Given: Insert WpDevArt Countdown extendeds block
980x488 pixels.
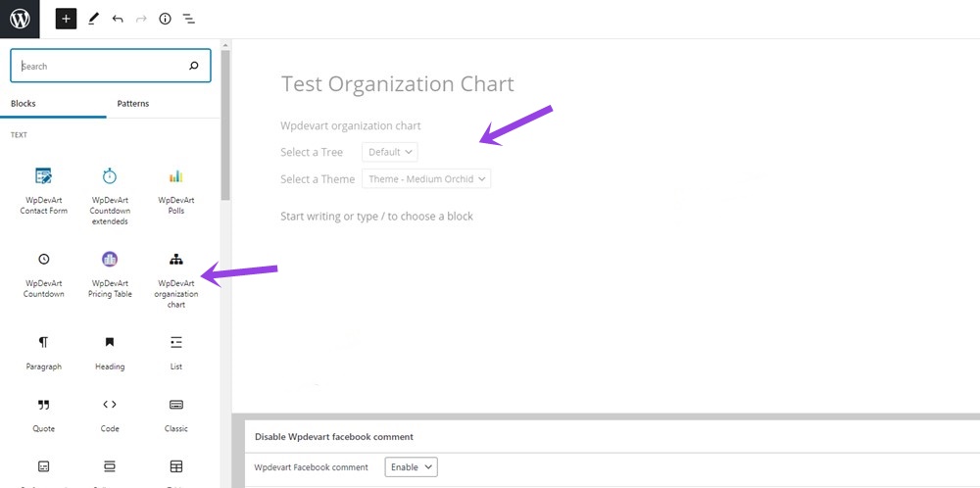Looking at the screenshot, I should point(110,194).
